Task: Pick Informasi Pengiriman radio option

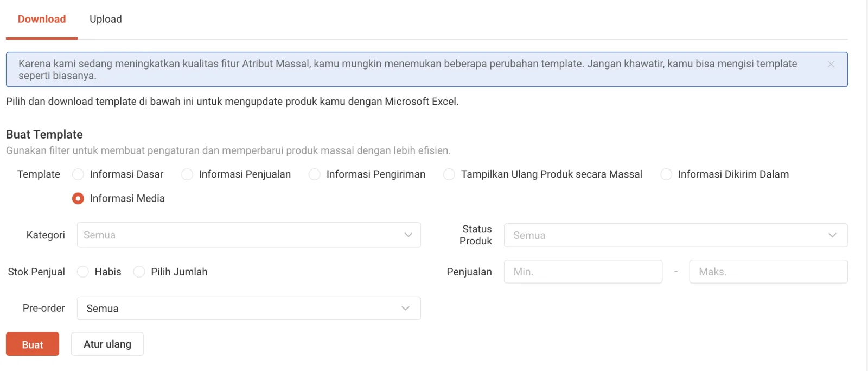Action: coord(315,174)
